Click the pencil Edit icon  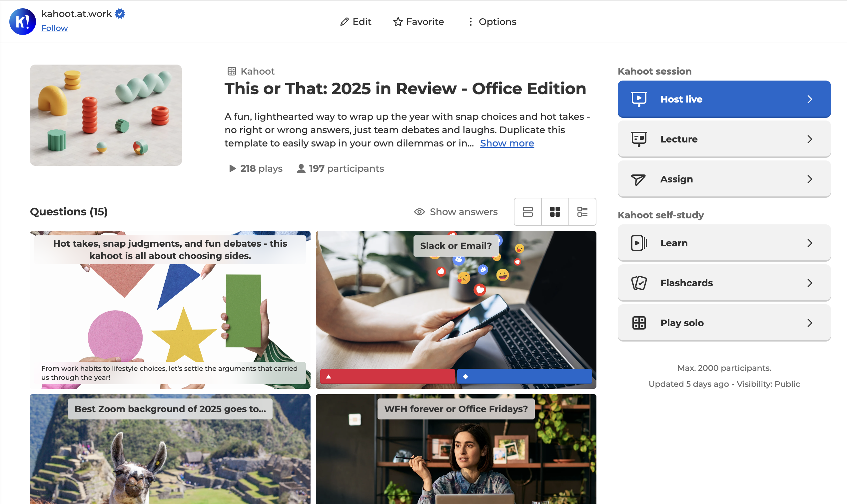point(344,22)
